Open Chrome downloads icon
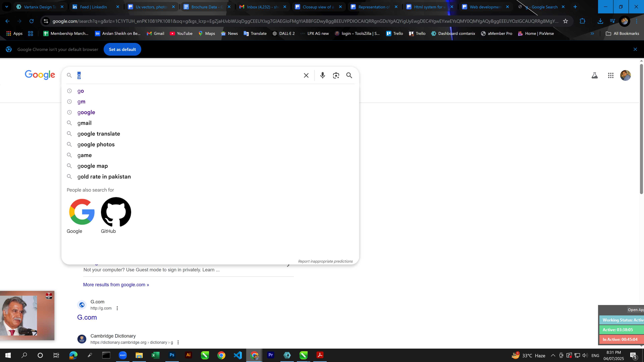644x362 pixels. click(x=600, y=21)
